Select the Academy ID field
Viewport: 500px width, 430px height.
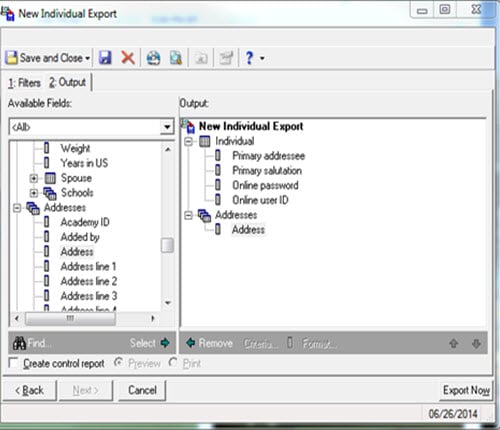85,222
